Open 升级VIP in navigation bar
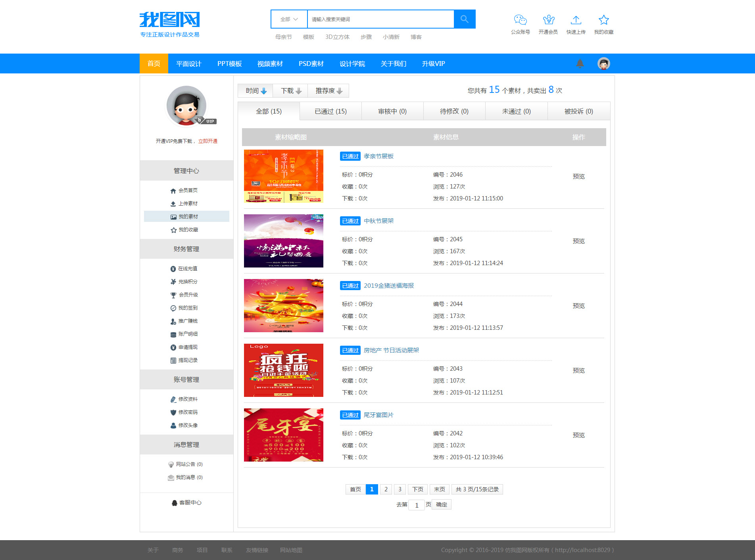755x560 pixels. click(433, 64)
